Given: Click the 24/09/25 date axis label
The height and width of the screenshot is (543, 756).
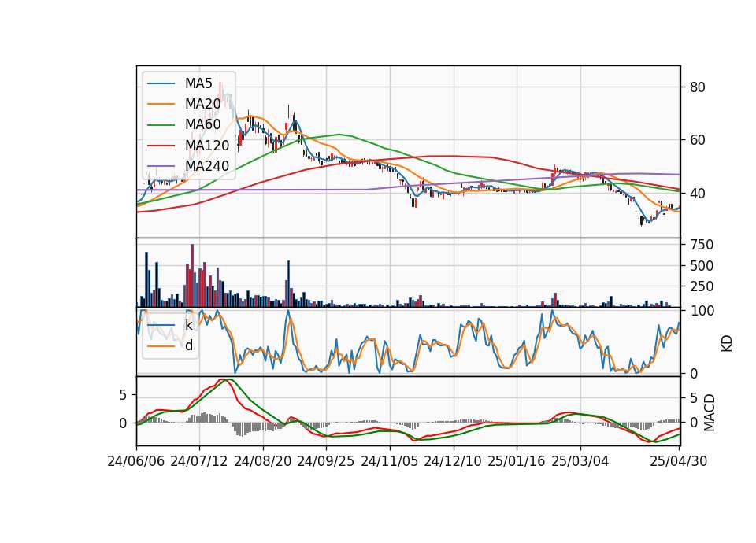Looking at the screenshot, I should tap(326, 461).
